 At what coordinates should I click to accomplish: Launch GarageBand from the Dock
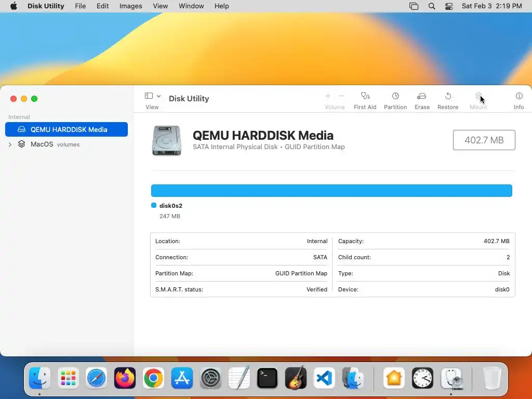click(296, 378)
